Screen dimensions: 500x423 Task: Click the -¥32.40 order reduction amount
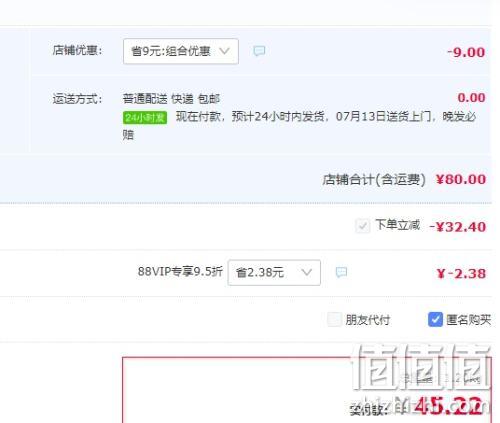pyautogui.click(x=458, y=227)
